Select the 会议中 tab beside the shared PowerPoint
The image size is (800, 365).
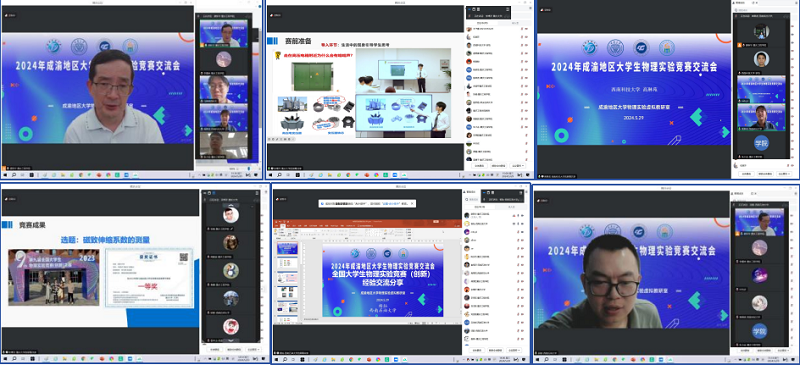click(x=479, y=207)
